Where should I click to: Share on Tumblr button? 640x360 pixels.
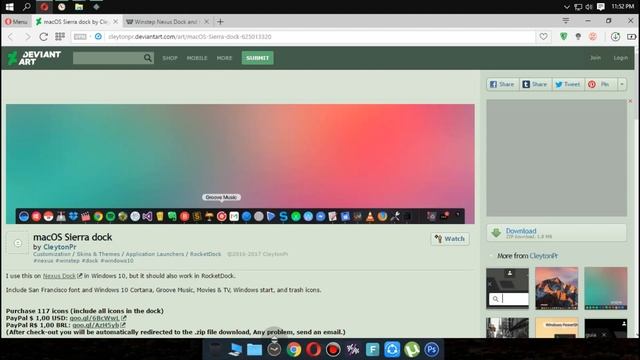click(535, 84)
